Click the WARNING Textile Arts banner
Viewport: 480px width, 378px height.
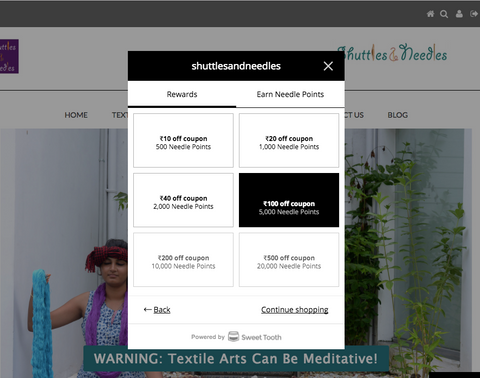pos(236,359)
